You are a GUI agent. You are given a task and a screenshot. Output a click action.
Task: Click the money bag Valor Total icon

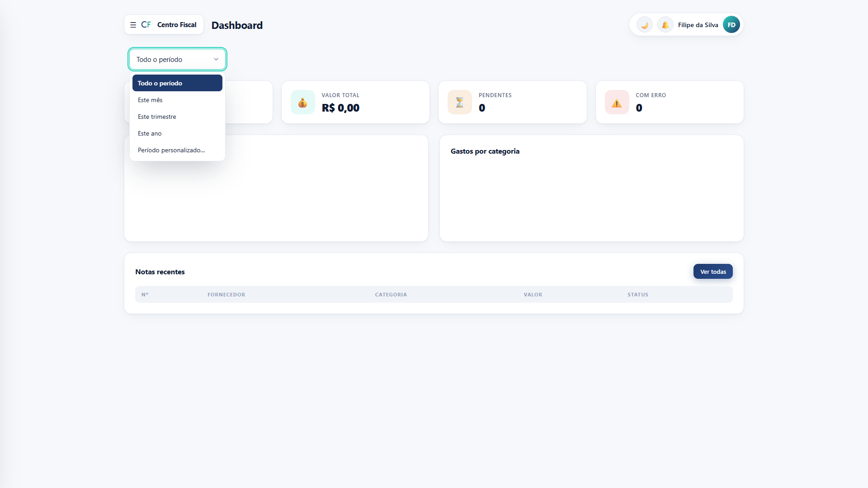pyautogui.click(x=303, y=102)
